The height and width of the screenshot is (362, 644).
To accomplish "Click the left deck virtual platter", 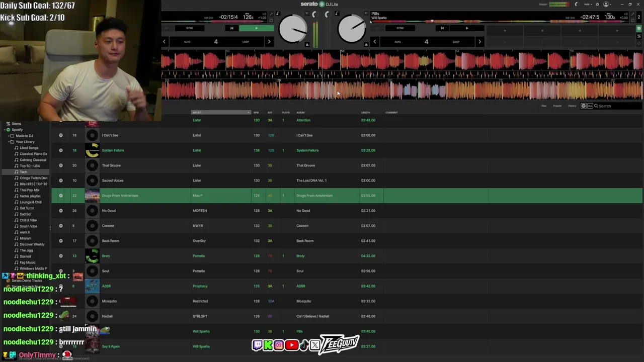I will click(x=292, y=29).
